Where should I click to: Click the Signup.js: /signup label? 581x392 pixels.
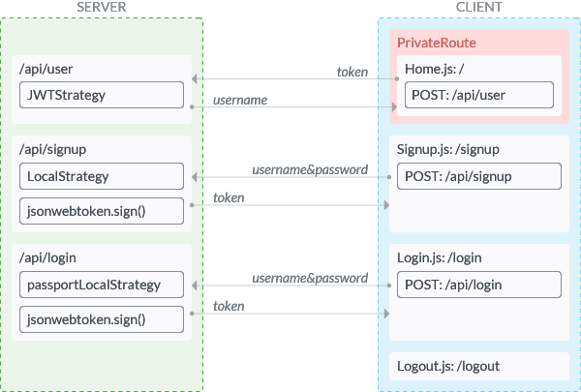448,149
